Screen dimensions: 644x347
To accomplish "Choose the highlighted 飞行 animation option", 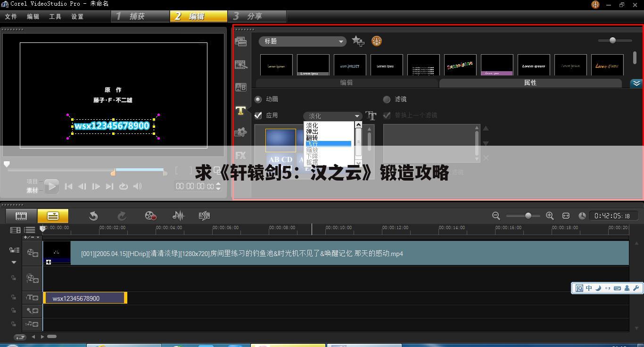I will coord(328,144).
